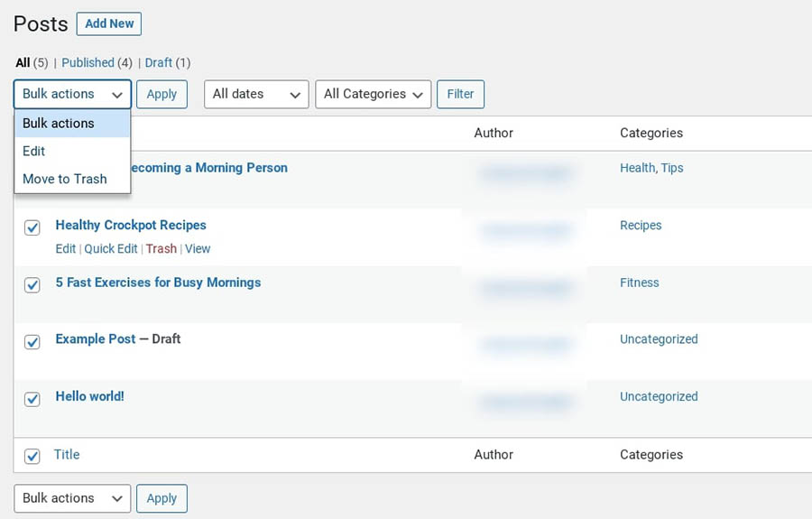
Task: Open the bottom Bulk actions dropdown
Action: click(72, 498)
